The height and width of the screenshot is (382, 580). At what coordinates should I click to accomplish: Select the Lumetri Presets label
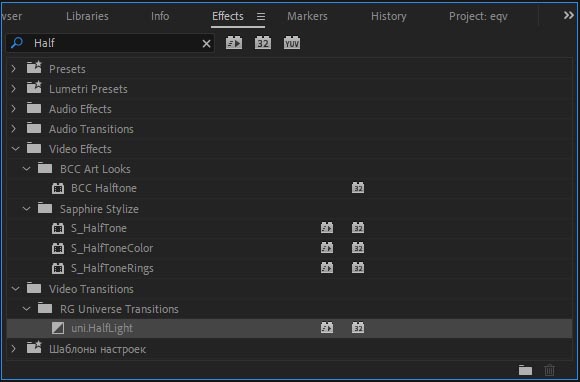(88, 89)
